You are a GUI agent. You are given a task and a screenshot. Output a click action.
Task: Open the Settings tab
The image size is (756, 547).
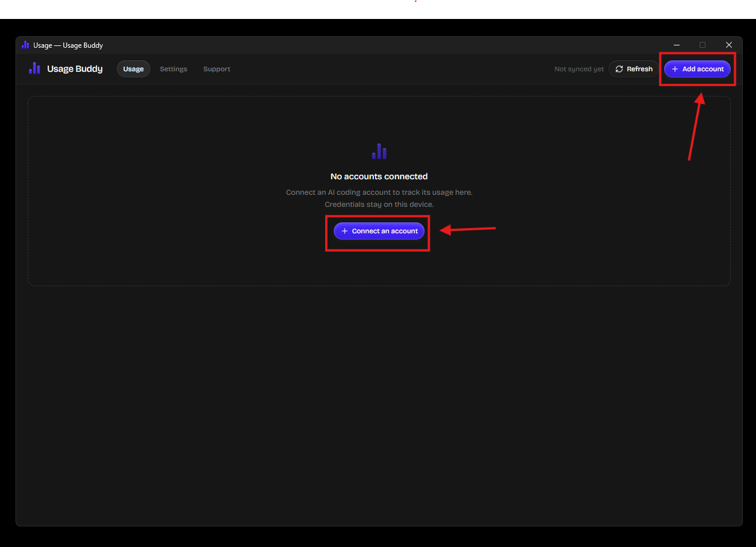(x=173, y=69)
